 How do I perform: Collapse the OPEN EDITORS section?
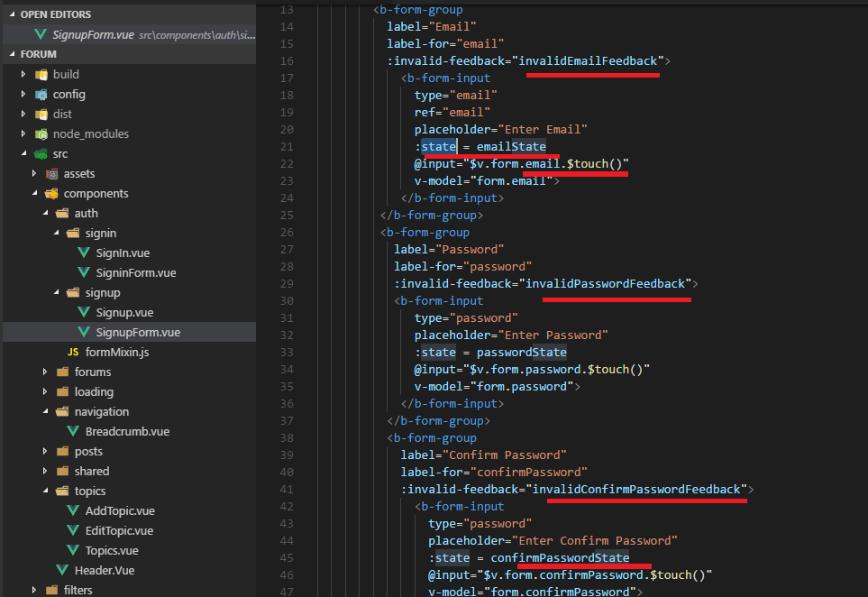click(13, 14)
